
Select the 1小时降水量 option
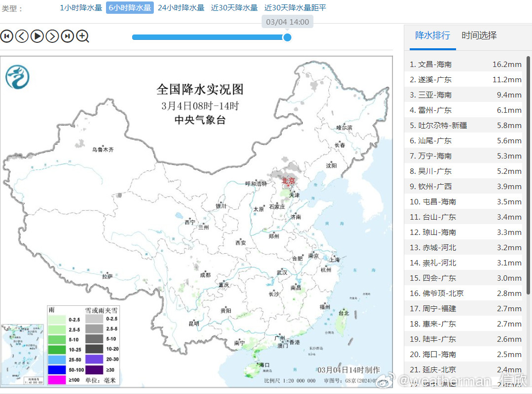click(80, 8)
